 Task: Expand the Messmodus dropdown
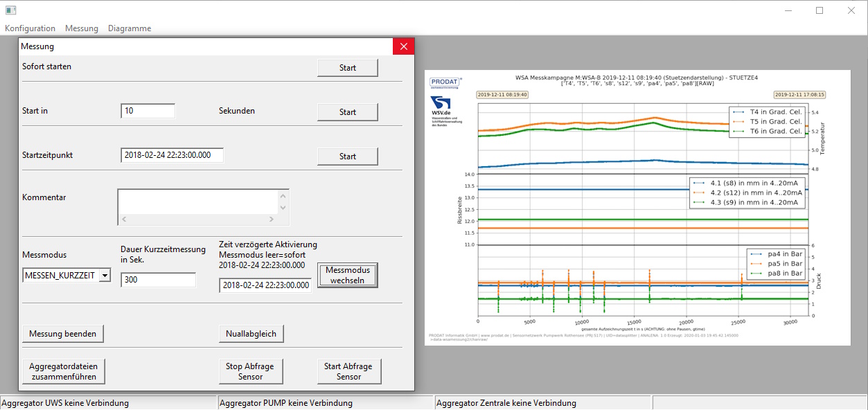104,276
